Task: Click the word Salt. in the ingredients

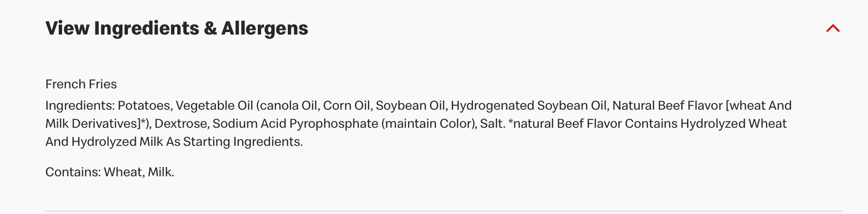Action: click(x=492, y=124)
